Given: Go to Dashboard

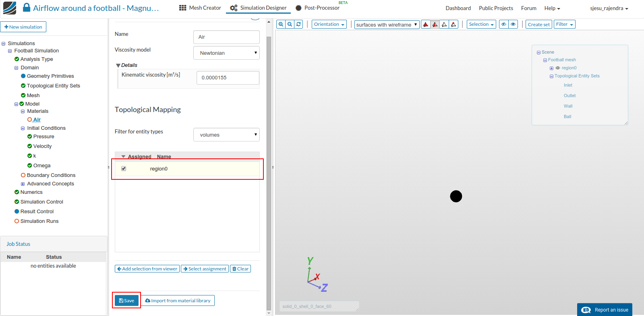Looking at the screenshot, I should point(458,8).
